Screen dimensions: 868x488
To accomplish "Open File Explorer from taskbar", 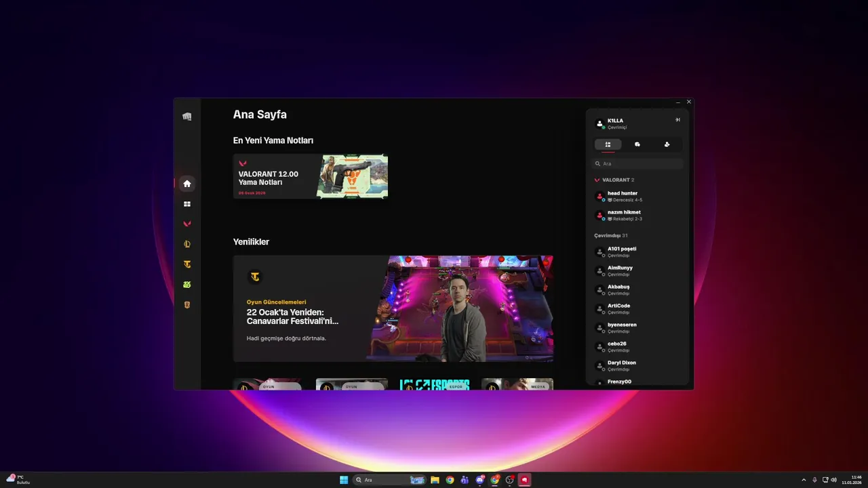I will click(435, 480).
